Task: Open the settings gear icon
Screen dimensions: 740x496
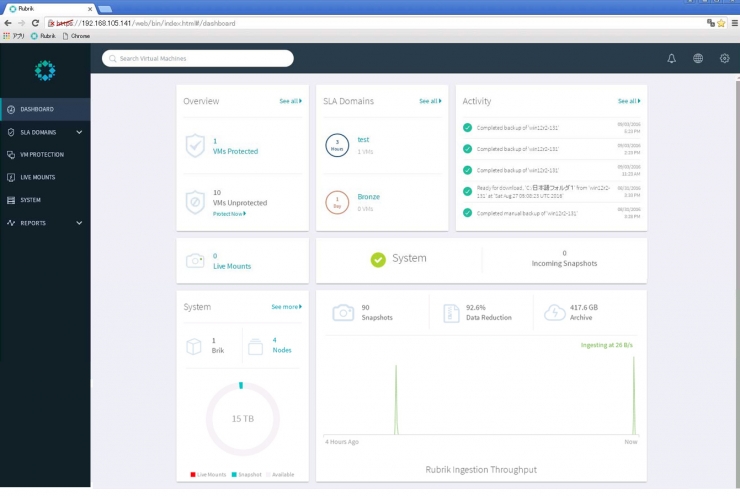Action: click(x=725, y=59)
